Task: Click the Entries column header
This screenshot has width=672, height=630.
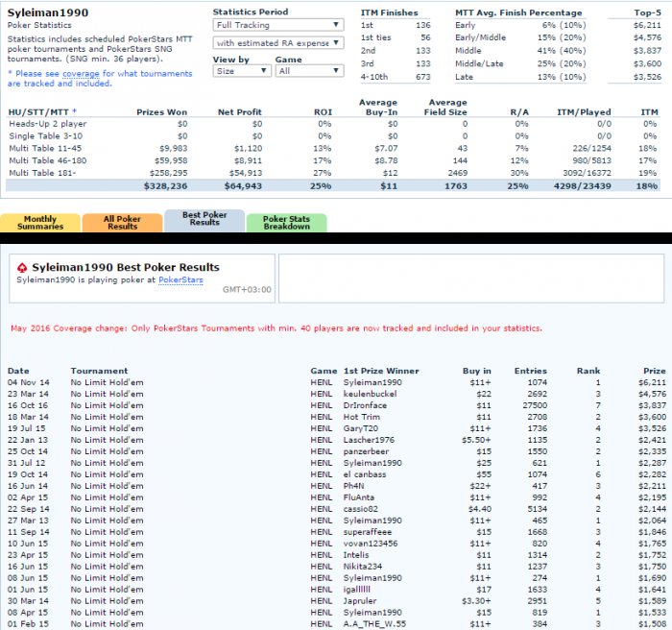Action: [530, 371]
